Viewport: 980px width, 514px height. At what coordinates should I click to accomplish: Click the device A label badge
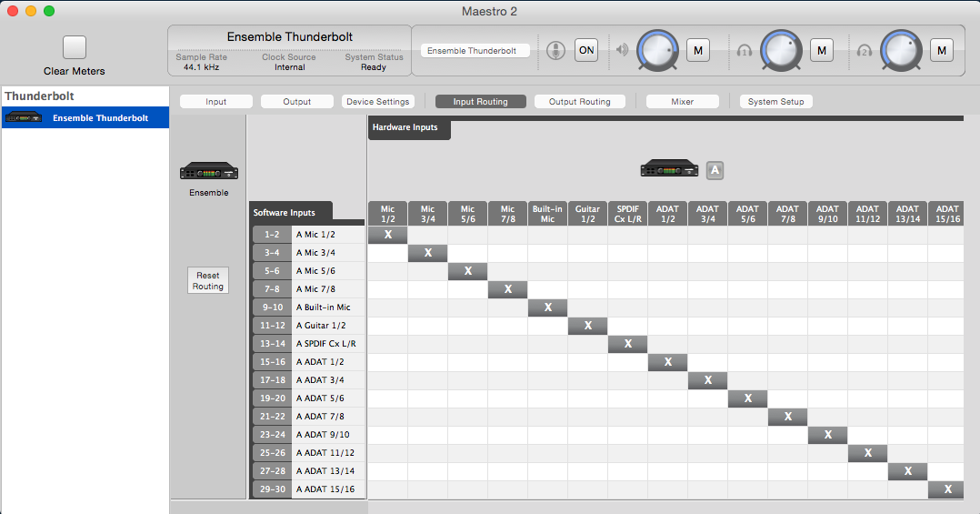pos(715,170)
